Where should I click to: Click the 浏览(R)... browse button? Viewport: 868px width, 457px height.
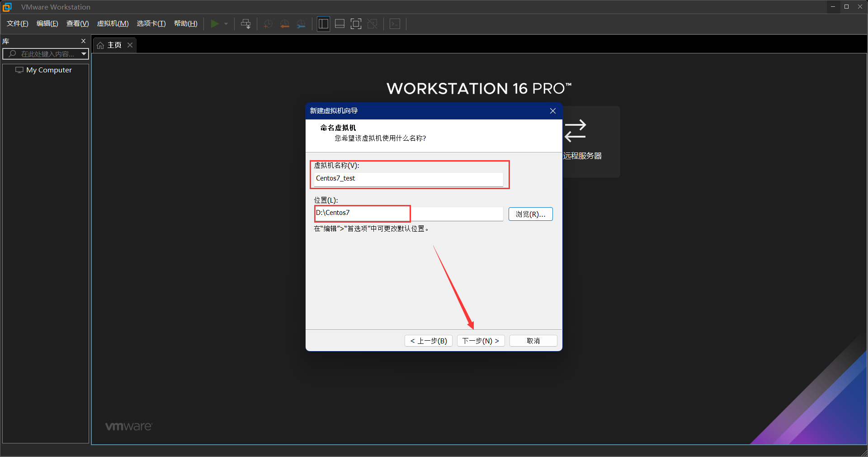(531, 214)
